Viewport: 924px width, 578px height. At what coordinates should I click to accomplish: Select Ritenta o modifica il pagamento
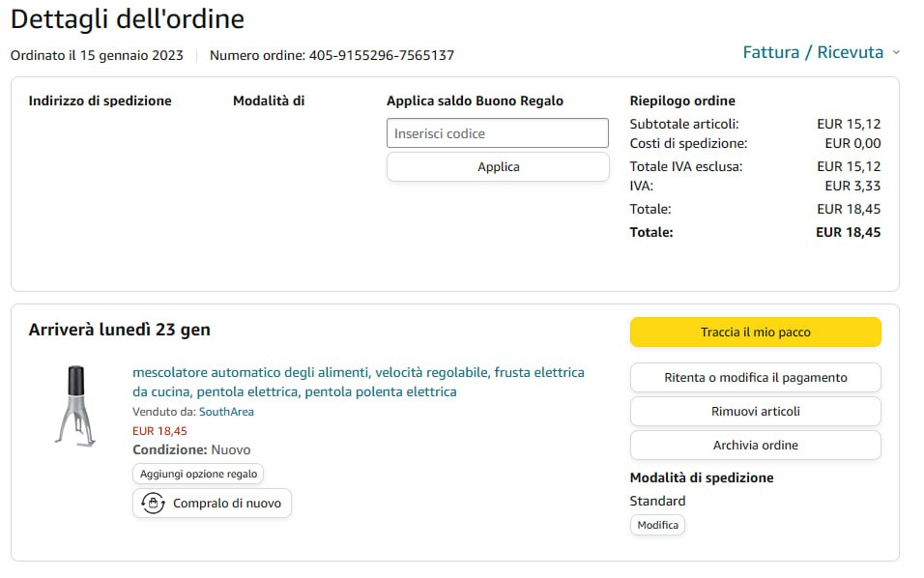tap(755, 377)
